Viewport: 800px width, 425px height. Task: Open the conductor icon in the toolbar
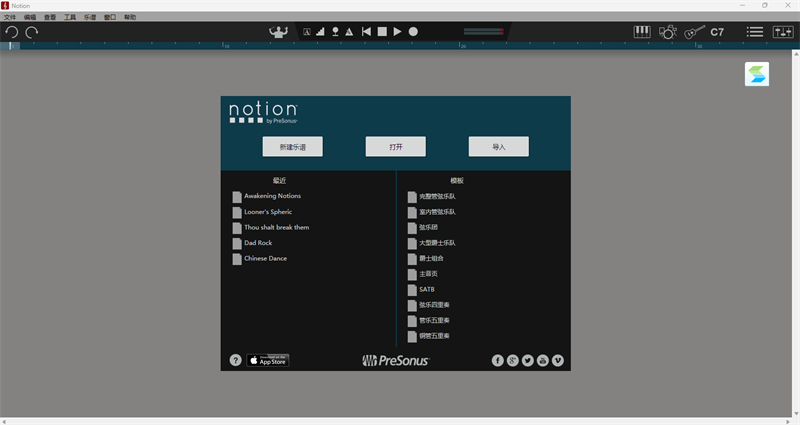click(279, 32)
